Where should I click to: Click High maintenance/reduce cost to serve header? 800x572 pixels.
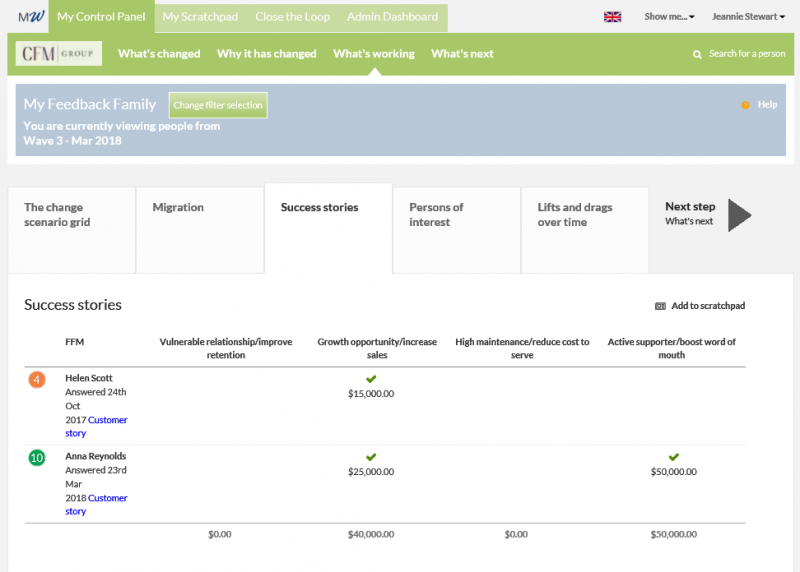point(522,349)
